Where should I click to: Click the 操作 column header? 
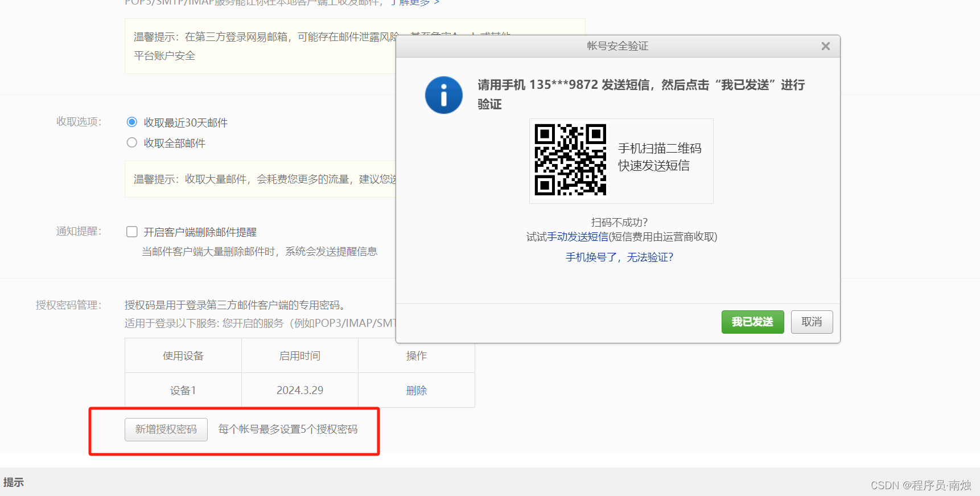click(x=417, y=356)
